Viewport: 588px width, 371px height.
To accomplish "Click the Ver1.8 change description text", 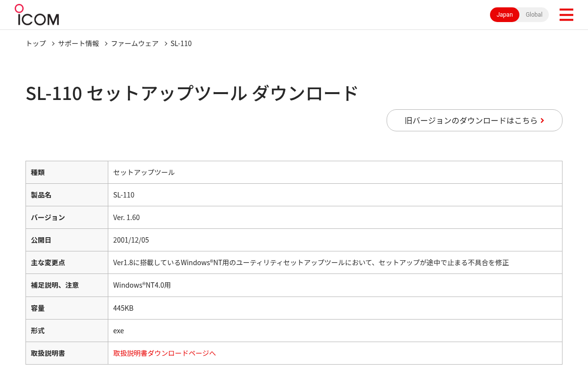I will 311,262.
